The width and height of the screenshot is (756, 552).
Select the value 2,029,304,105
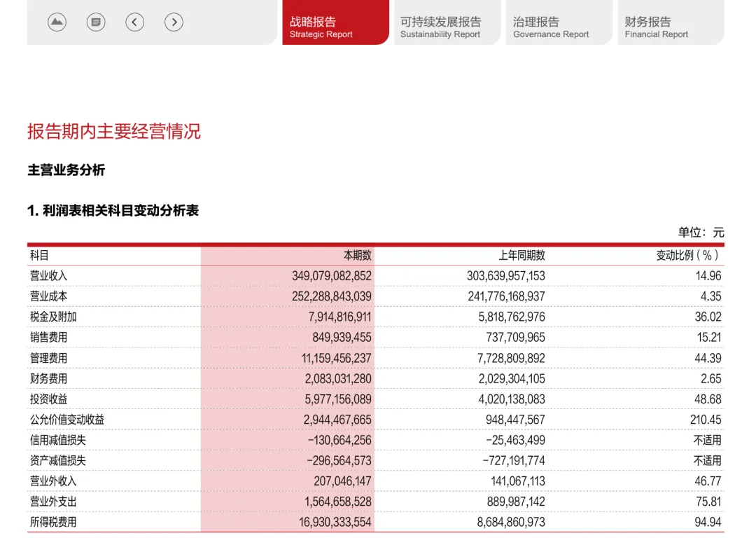point(512,379)
